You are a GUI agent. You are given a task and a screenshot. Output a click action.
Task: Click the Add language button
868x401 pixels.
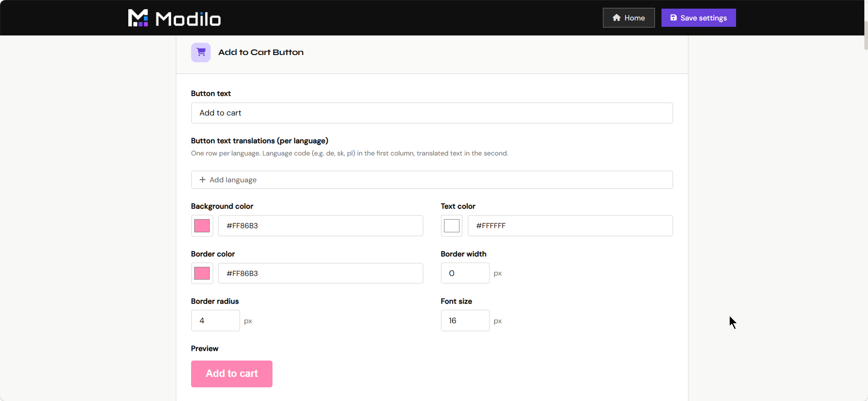pyautogui.click(x=432, y=180)
